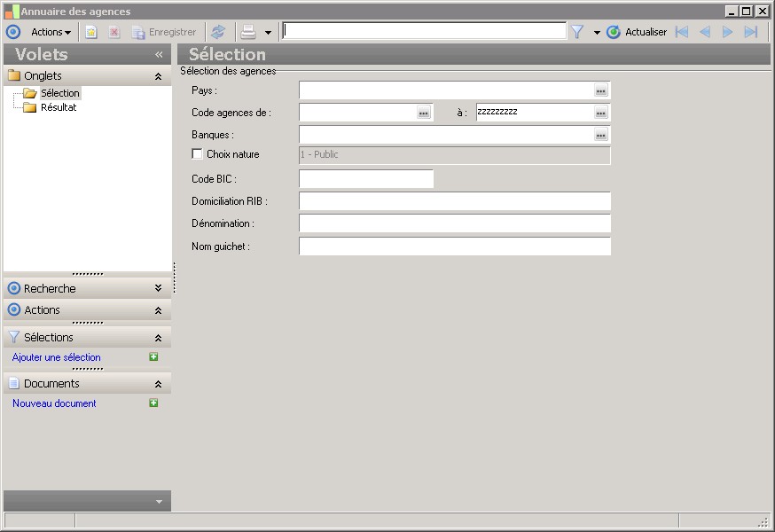Collapse the Volets side panel

tap(159, 54)
